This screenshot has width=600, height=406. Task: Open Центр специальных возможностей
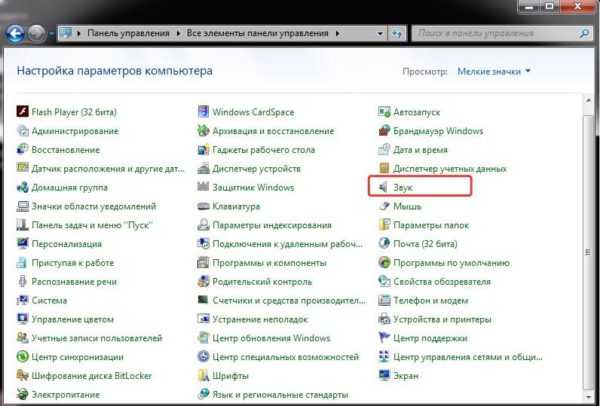pos(278,357)
